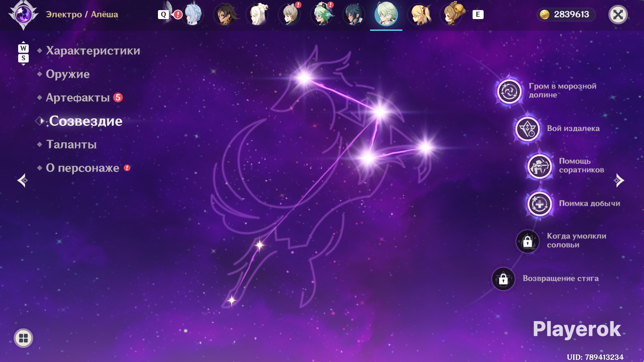The height and width of the screenshot is (362, 644).
Task: Click the UID: 789413234 text
Action: pos(595,357)
